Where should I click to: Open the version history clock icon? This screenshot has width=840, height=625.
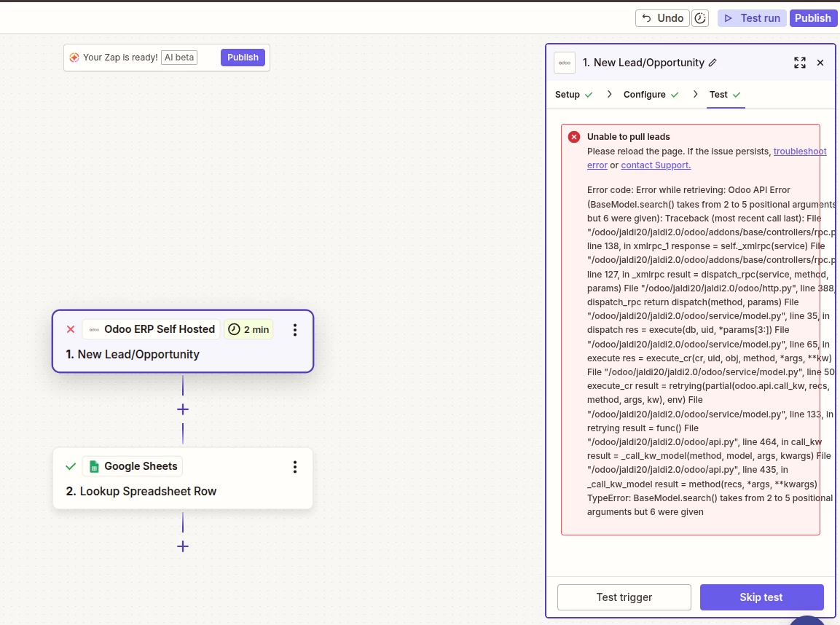(700, 18)
